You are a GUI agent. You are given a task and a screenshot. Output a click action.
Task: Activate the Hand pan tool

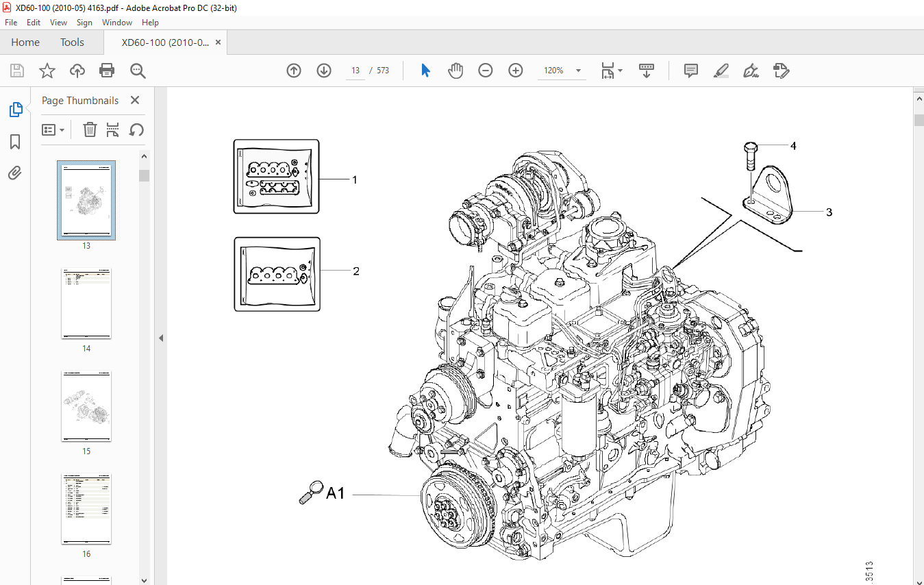455,71
